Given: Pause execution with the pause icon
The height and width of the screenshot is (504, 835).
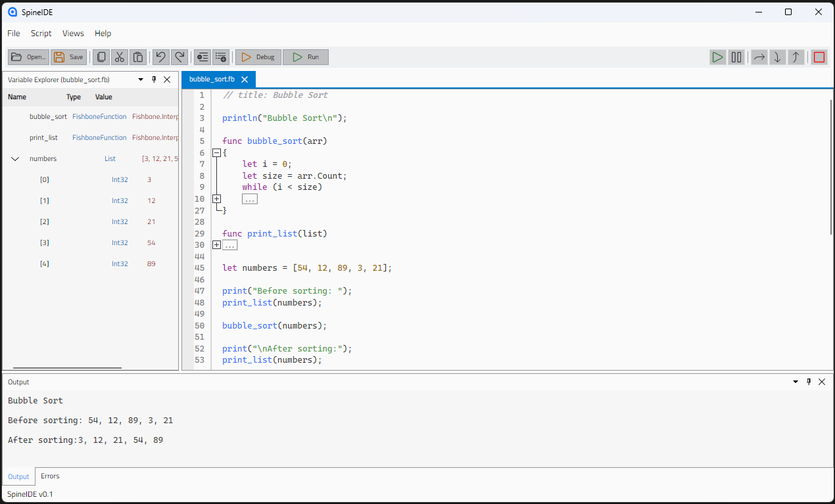Looking at the screenshot, I should pos(736,57).
